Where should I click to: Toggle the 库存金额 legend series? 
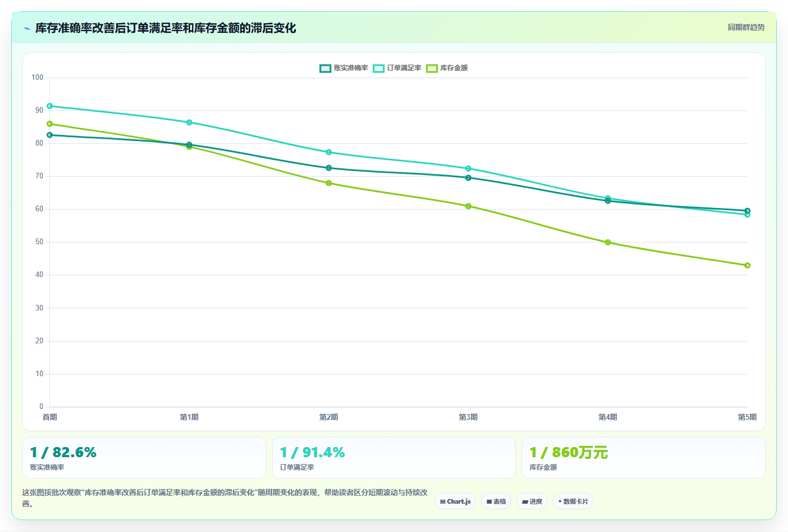(447, 68)
